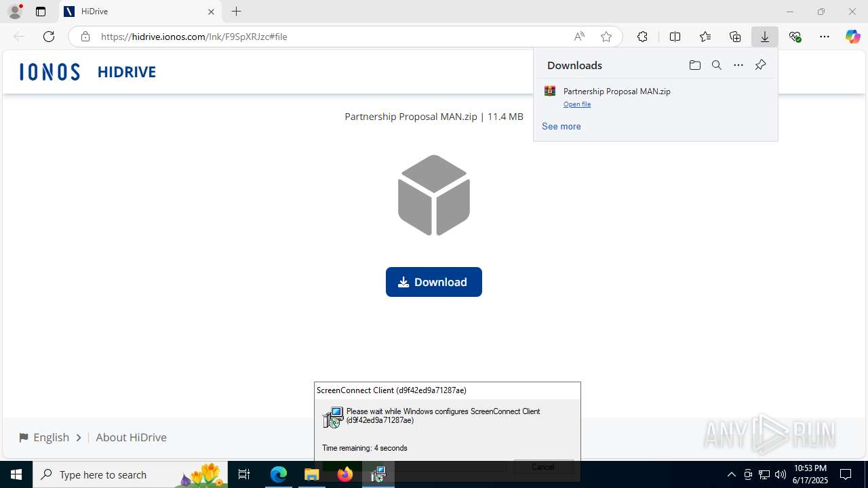
Task: Cancel the ScreenConnect Client installation
Action: click(543, 466)
